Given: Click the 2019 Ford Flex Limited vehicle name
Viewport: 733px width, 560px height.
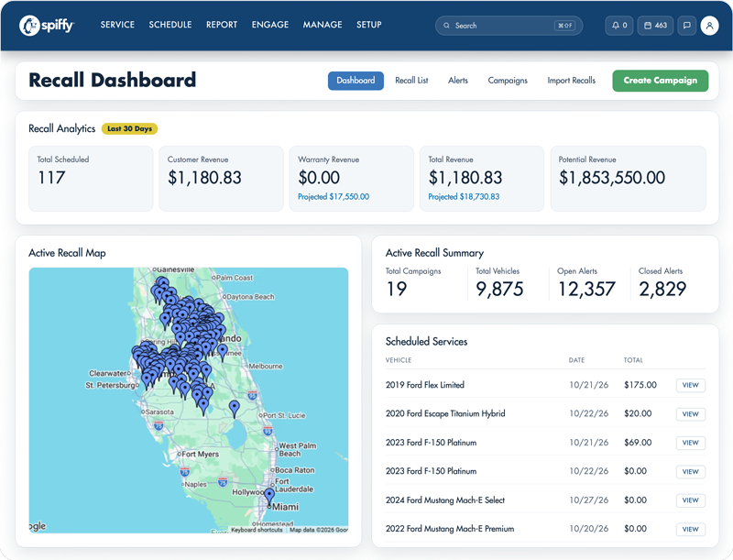Looking at the screenshot, I should tap(425, 385).
